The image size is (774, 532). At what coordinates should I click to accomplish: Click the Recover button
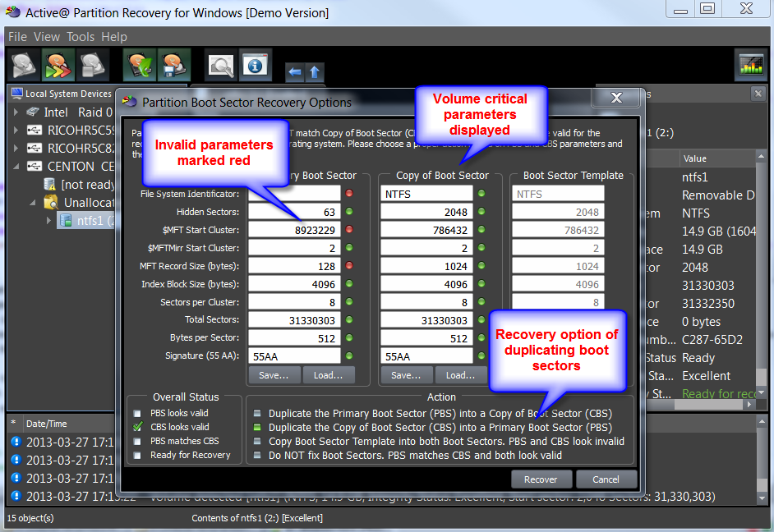tap(541, 479)
